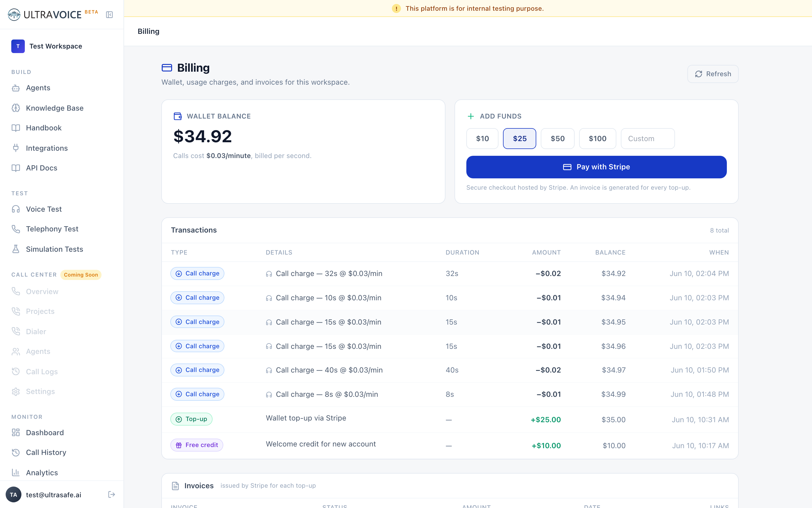Click the Top-up badge
This screenshot has width=812, height=508.
coord(191,419)
